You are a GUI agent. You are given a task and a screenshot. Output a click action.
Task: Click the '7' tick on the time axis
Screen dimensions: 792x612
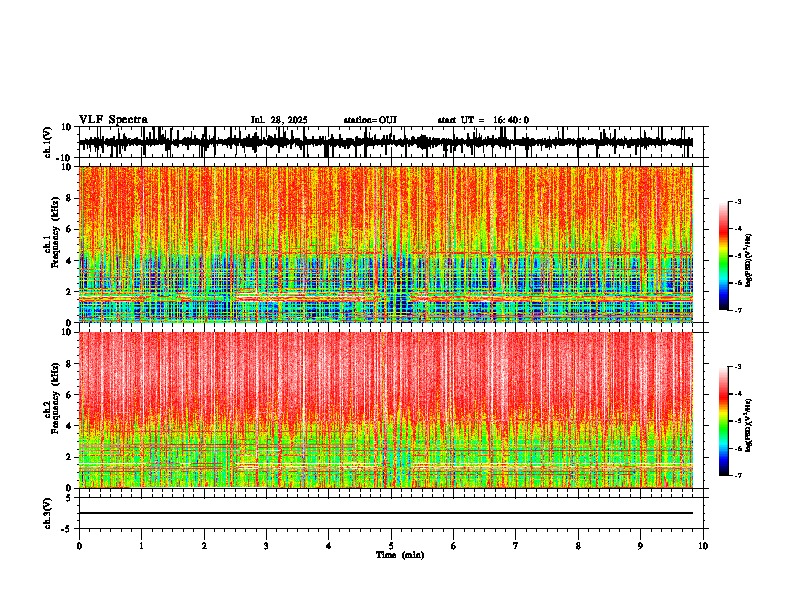[516, 546]
